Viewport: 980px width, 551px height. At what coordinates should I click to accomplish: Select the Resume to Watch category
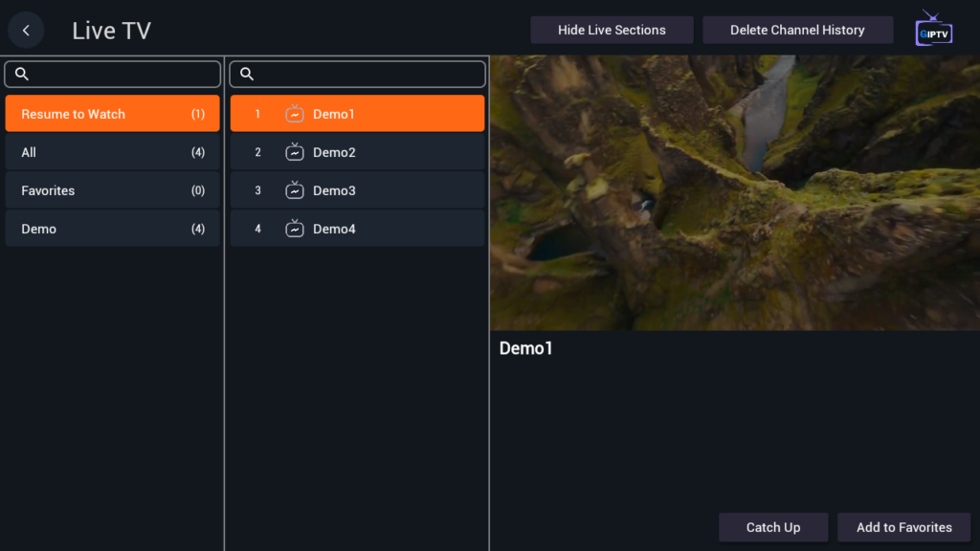[x=112, y=114]
